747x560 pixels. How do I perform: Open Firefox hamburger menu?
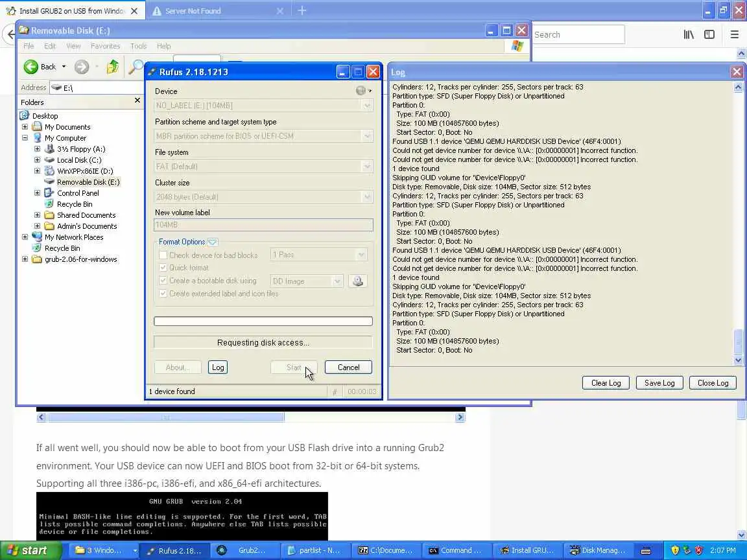(735, 34)
